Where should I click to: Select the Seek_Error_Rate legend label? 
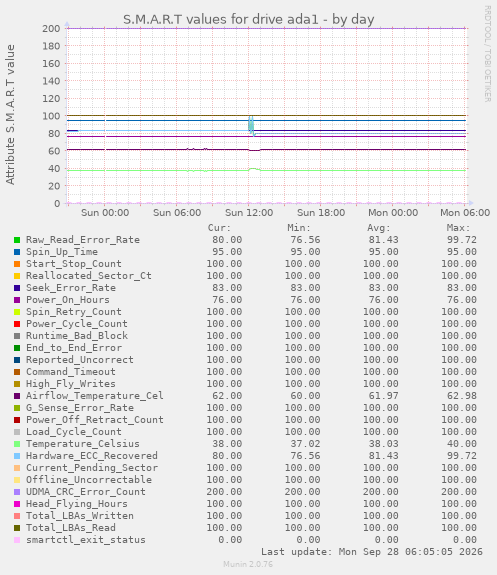pyautogui.click(x=71, y=288)
